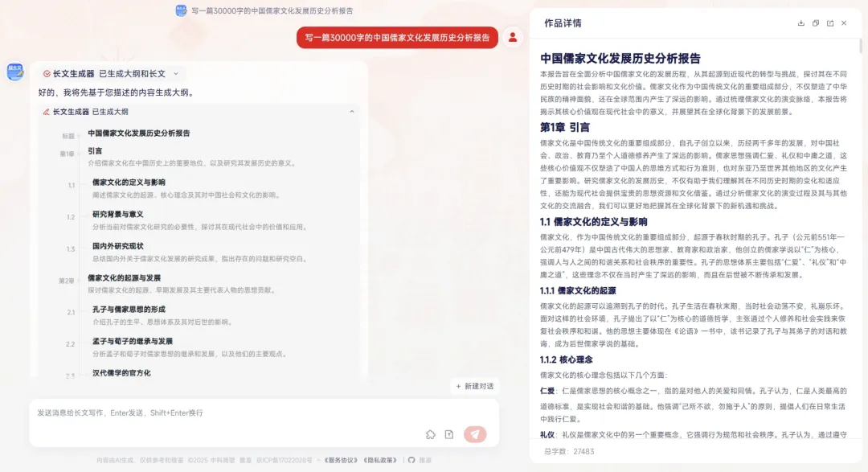Viewport: 868px width, 472px height.
Task: Click the pencil icon beside 已生成大纲
Action: [x=47, y=112]
